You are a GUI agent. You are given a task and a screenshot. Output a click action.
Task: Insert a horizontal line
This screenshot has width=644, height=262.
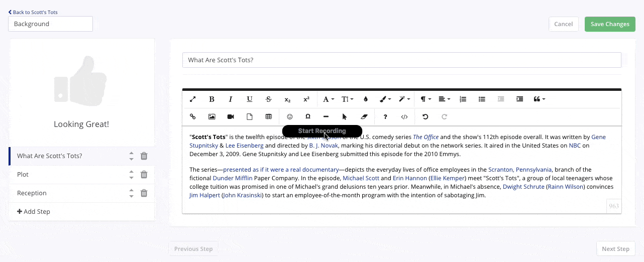coord(326,116)
